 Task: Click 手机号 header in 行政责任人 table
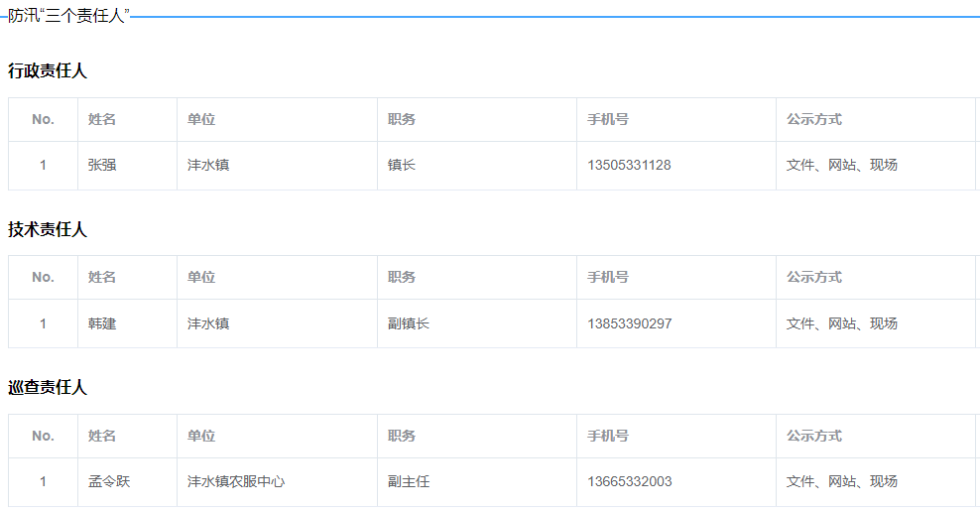tap(608, 119)
